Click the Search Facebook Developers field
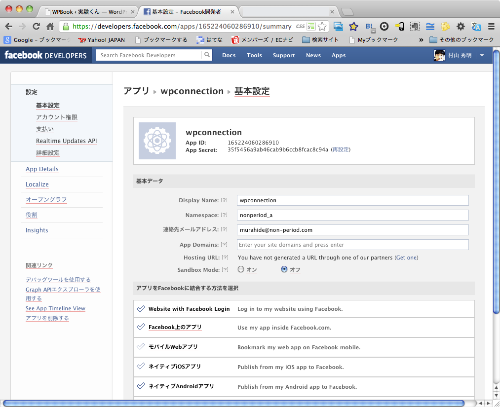 (149, 55)
